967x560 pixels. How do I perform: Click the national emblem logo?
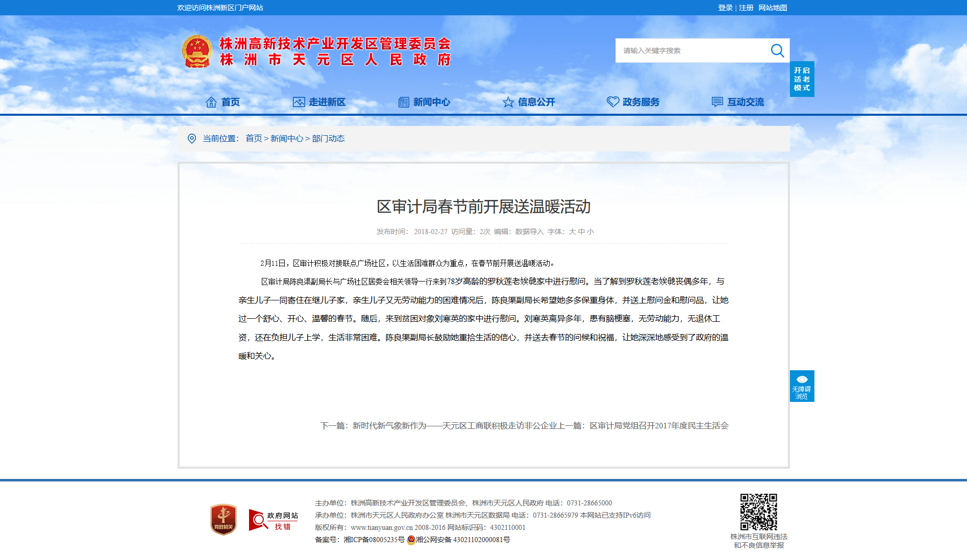pos(197,52)
